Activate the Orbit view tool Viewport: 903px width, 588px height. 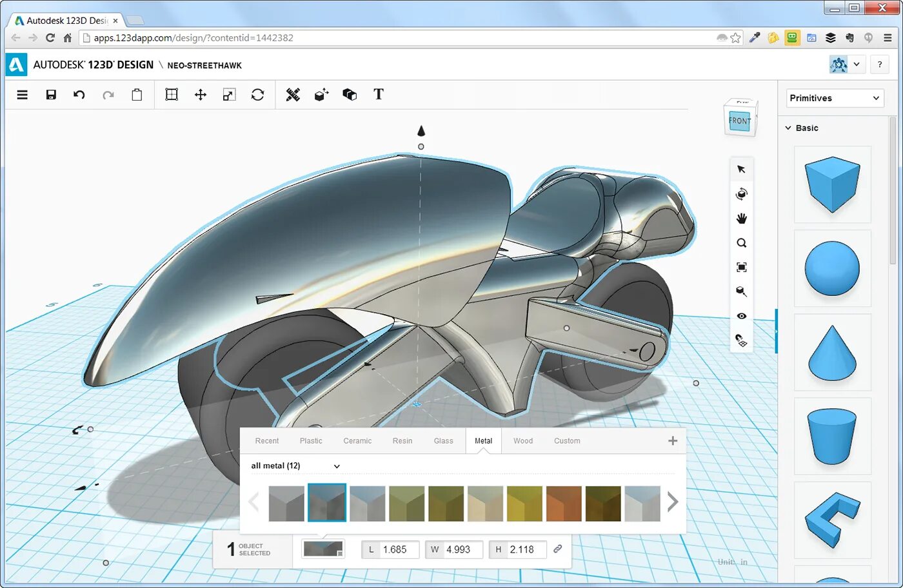tap(741, 193)
